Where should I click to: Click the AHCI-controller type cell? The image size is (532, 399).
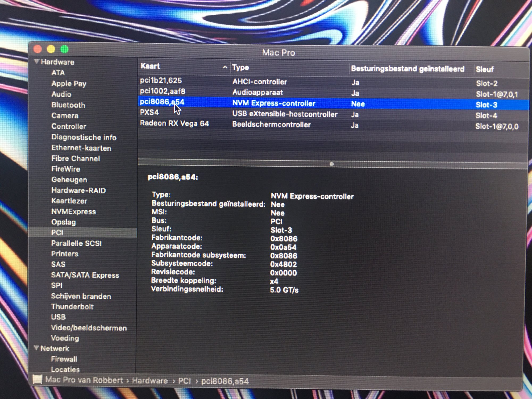point(260,82)
